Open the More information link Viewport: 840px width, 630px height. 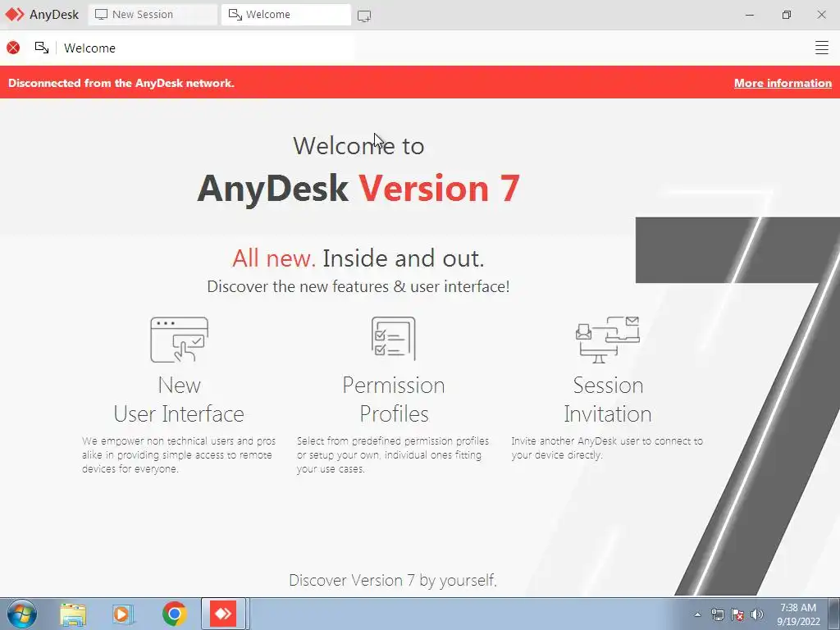pos(783,83)
